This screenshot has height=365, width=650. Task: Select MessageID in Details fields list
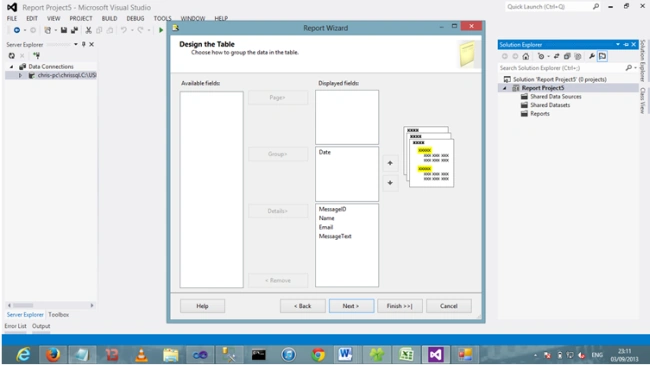[x=332, y=209]
